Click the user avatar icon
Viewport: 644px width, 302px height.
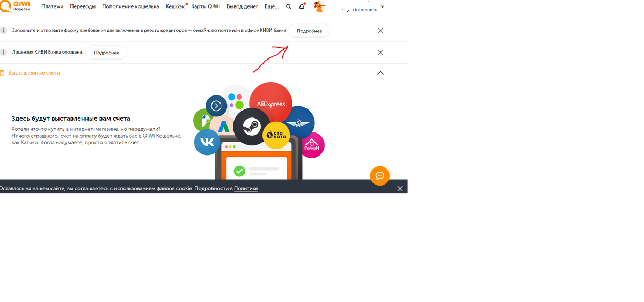(320, 7)
